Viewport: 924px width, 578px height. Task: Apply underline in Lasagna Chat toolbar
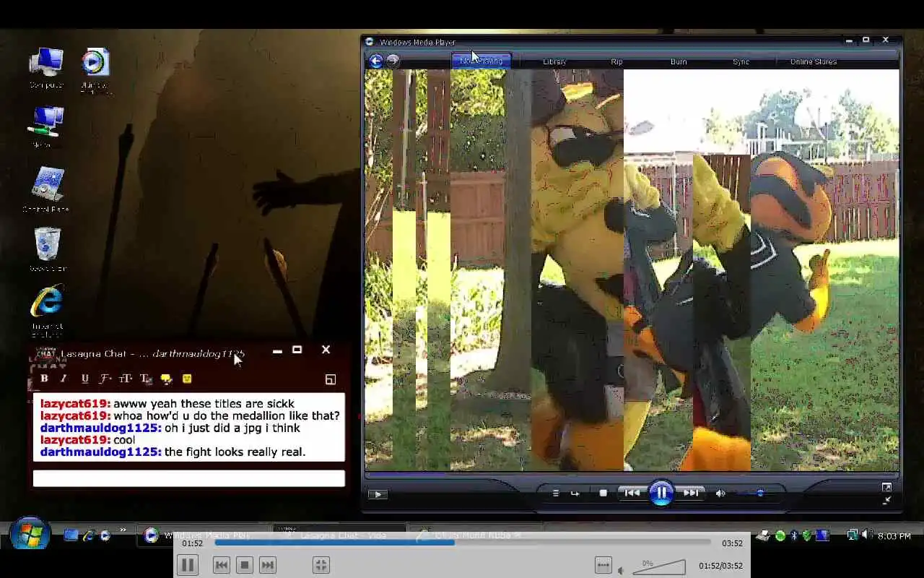click(84, 379)
